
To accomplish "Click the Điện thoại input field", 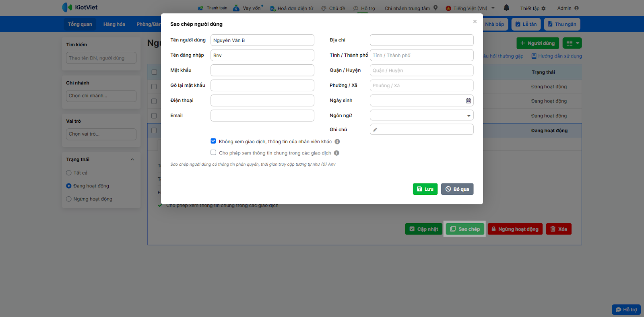I will tap(262, 101).
